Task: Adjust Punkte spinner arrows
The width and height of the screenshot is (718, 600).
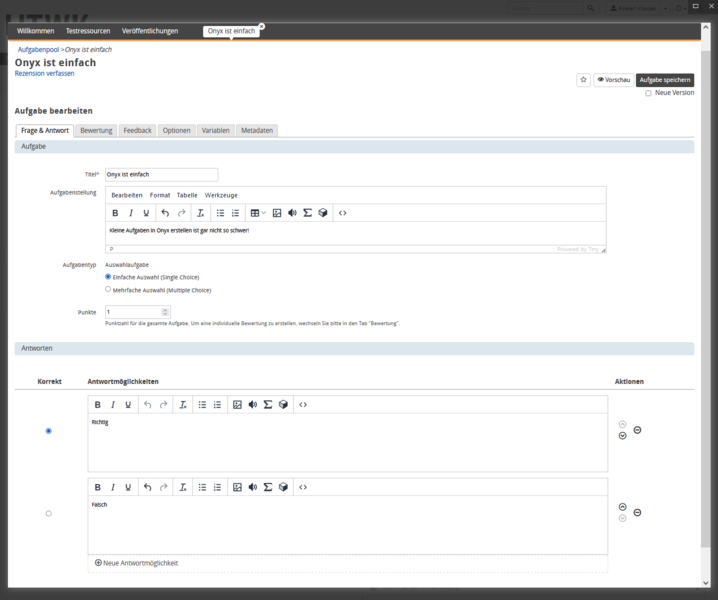Action: point(165,312)
